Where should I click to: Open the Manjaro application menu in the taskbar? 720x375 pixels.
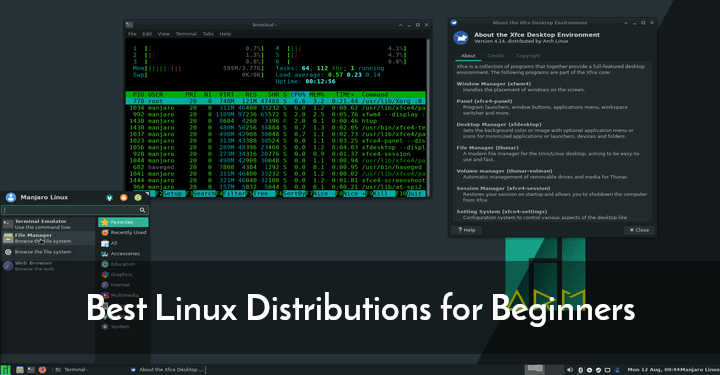(6, 370)
